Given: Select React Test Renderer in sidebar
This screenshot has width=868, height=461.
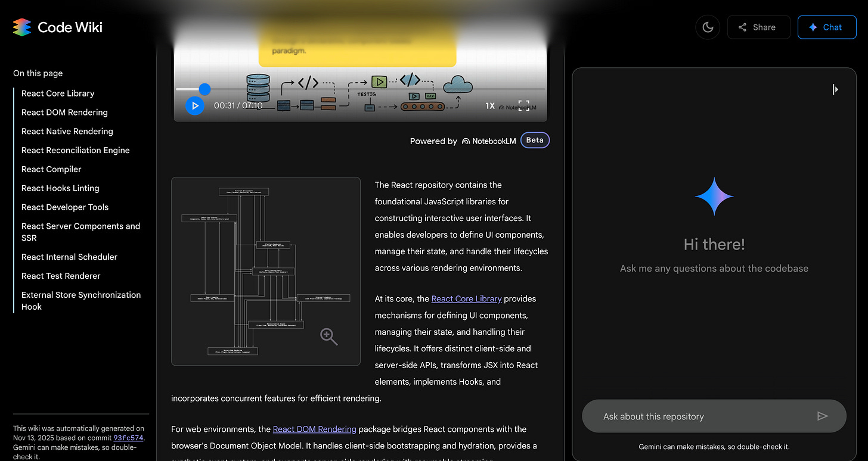Looking at the screenshot, I should click(x=61, y=276).
